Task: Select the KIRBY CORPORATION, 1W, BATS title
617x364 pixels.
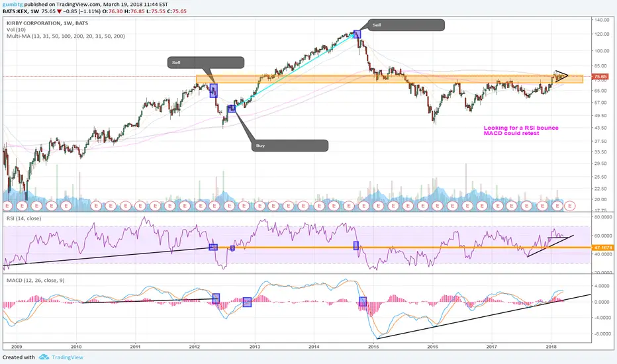Action: 47,23
